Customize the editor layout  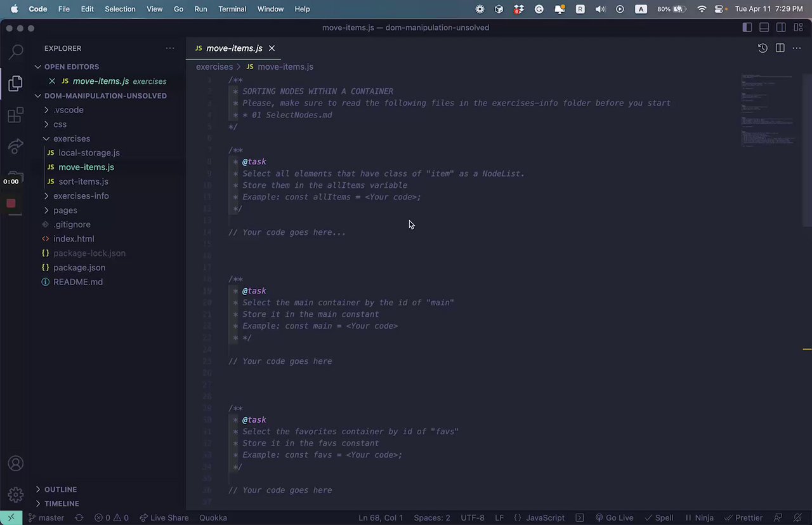[797, 27]
